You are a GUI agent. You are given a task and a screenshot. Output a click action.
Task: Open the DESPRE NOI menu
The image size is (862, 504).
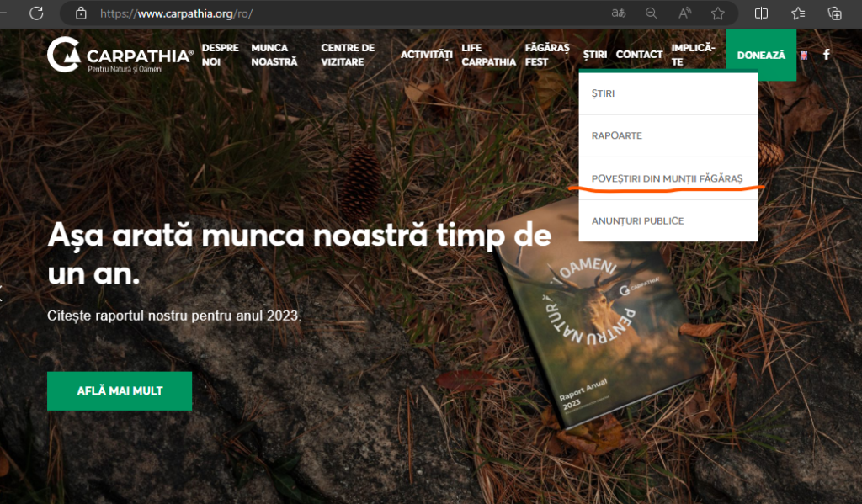(x=220, y=55)
